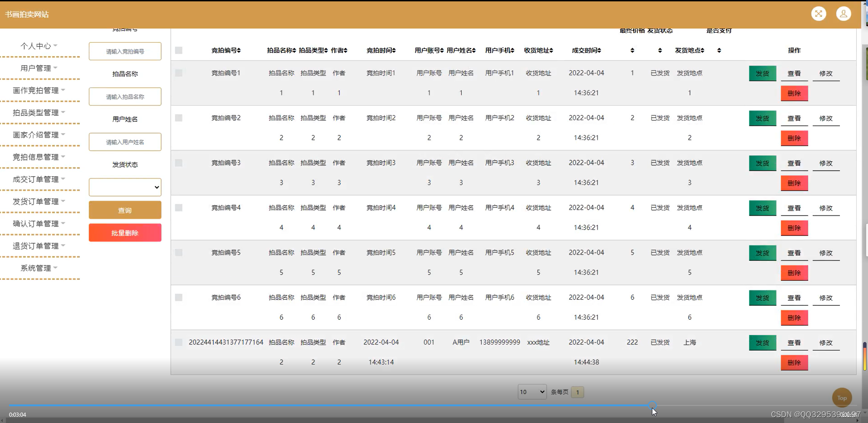Click the 批量删除 bulk delete button
The width and height of the screenshot is (868, 423).
click(125, 233)
